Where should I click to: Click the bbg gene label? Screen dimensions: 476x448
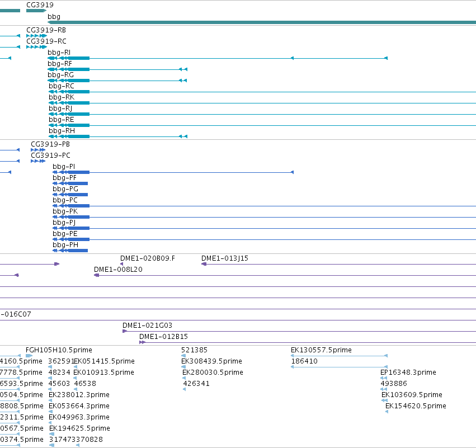54,17
